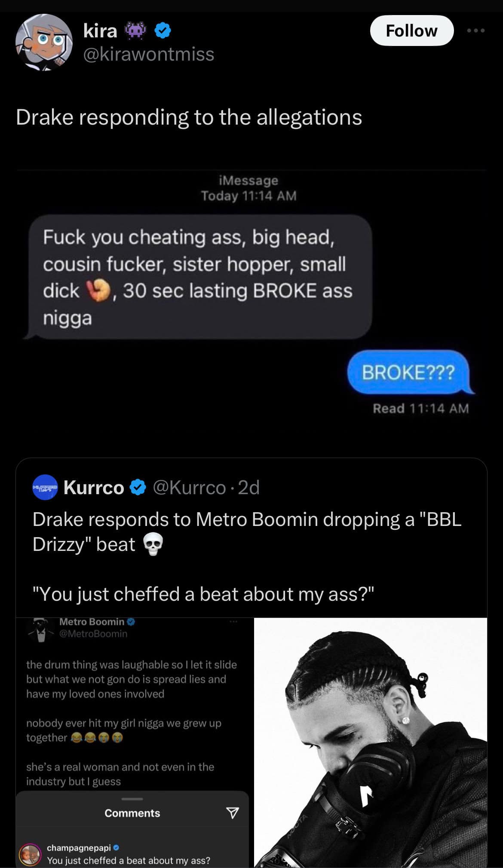This screenshot has height=868, width=503.
Task: Open the black-and-white Drake photo
Action: [371, 743]
